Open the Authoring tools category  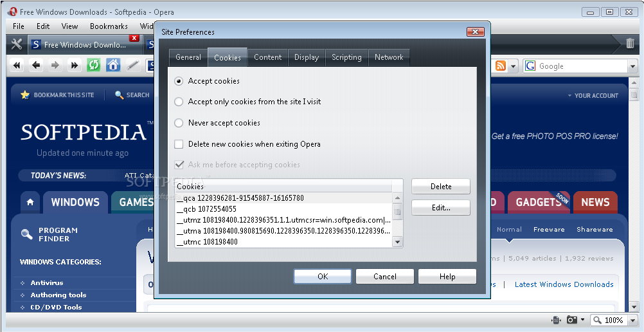(x=58, y=295)
